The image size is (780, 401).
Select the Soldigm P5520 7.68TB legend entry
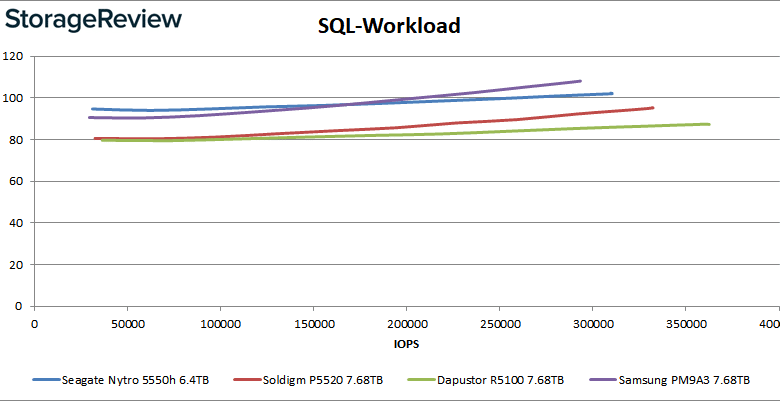(308, 381)
